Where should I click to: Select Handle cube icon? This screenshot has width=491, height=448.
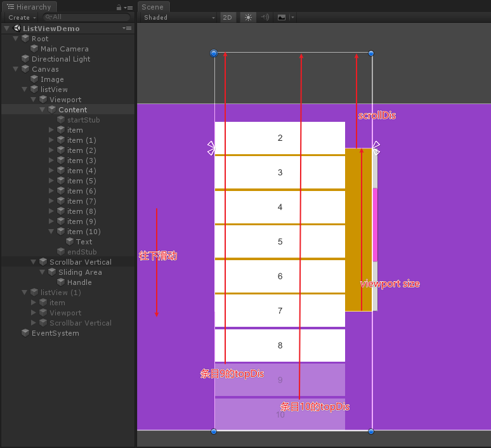[61, 282]
